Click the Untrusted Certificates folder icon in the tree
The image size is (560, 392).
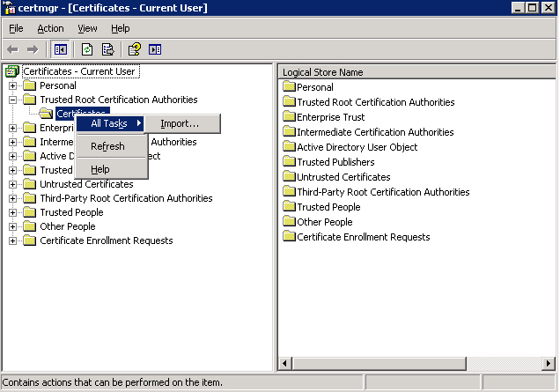[x=30, y=184]
